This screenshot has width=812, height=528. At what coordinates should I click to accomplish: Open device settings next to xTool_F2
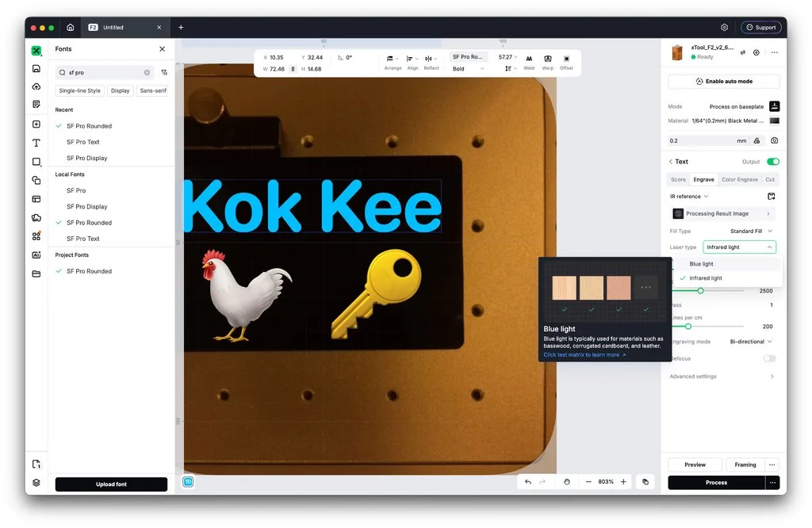coord(756,52)
